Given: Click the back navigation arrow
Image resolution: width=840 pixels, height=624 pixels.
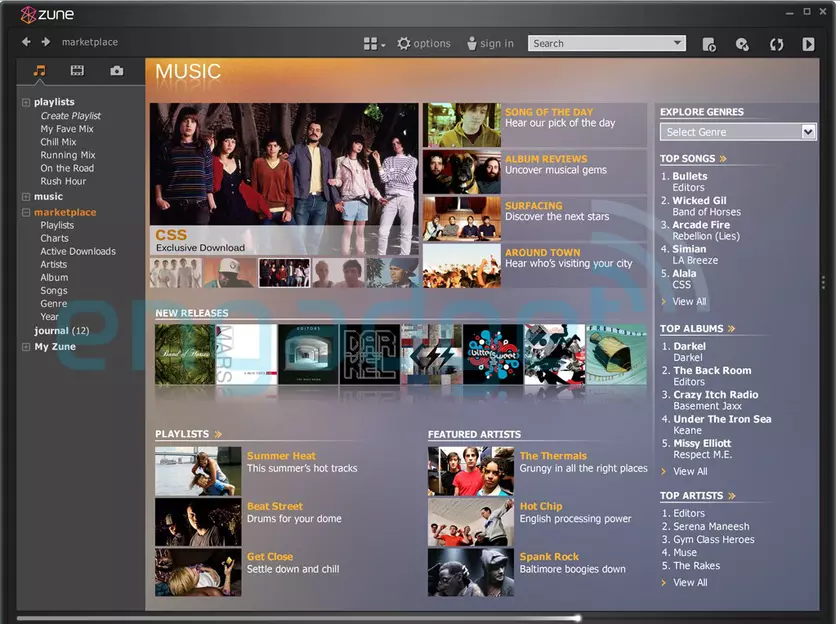Looking at the screenshot, I should click(x=25, y=42).
